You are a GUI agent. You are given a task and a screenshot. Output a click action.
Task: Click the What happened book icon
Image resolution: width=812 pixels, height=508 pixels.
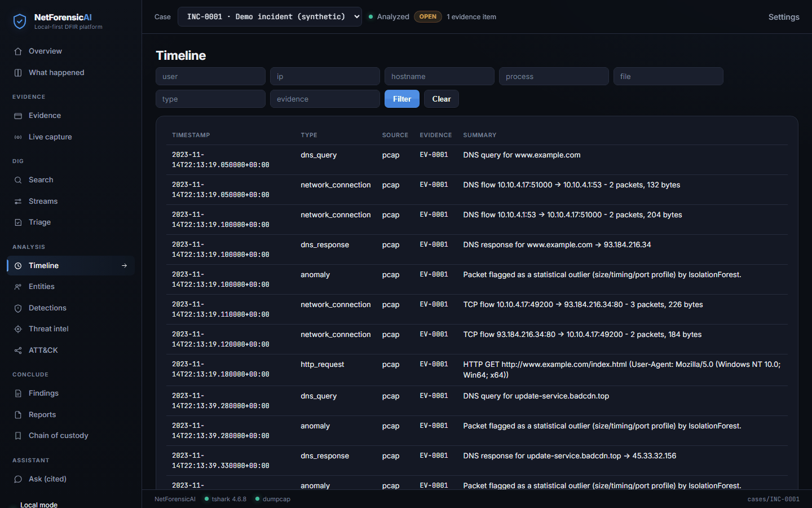coord(18,73)
